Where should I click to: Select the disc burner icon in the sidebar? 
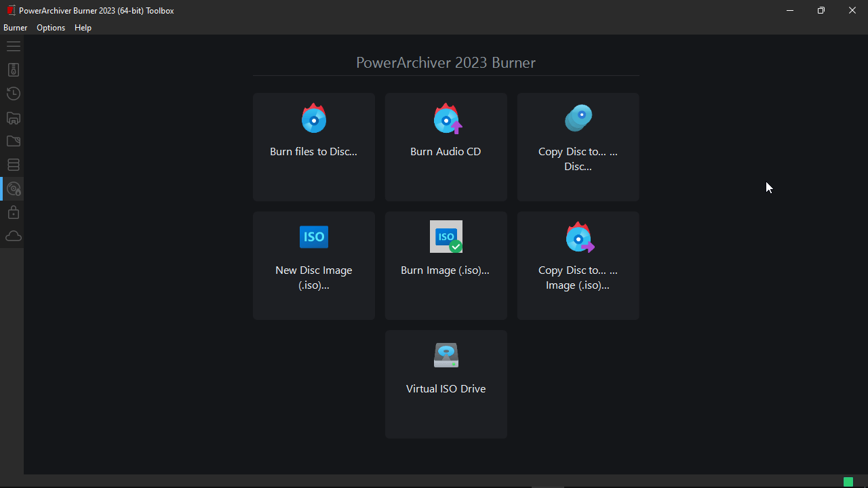tap(13, 189)
